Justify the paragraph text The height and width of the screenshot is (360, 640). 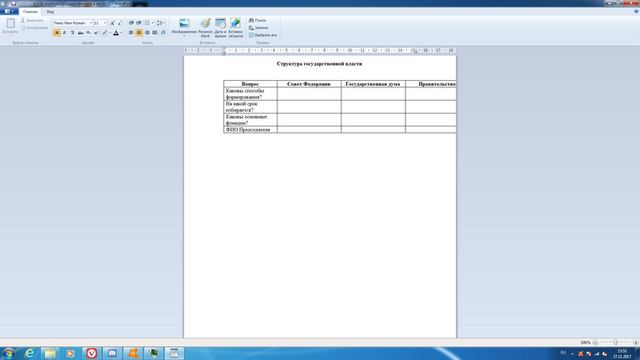155,33
